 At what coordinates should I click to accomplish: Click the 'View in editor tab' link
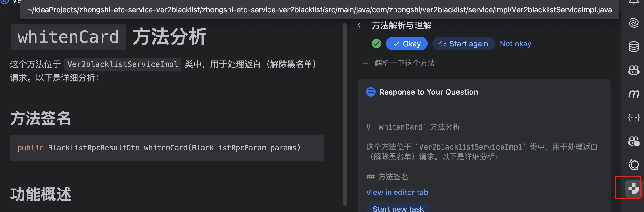click(x=397, y=192)
